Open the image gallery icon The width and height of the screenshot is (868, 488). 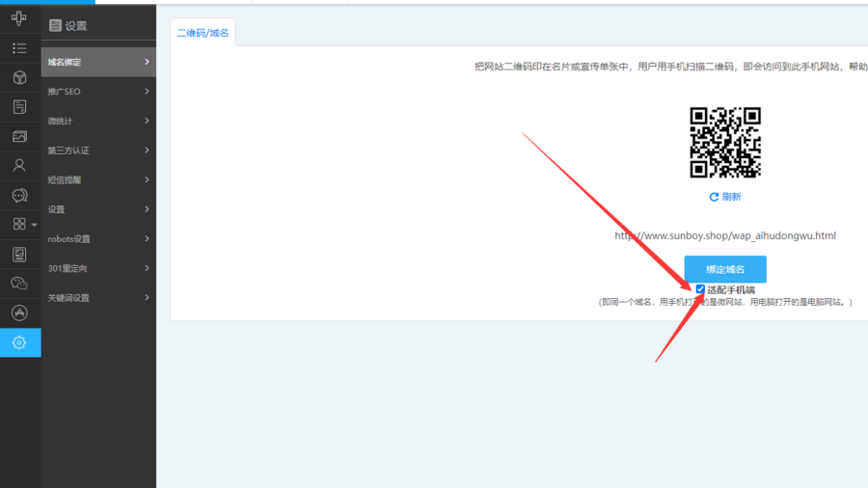coord(19,136)
